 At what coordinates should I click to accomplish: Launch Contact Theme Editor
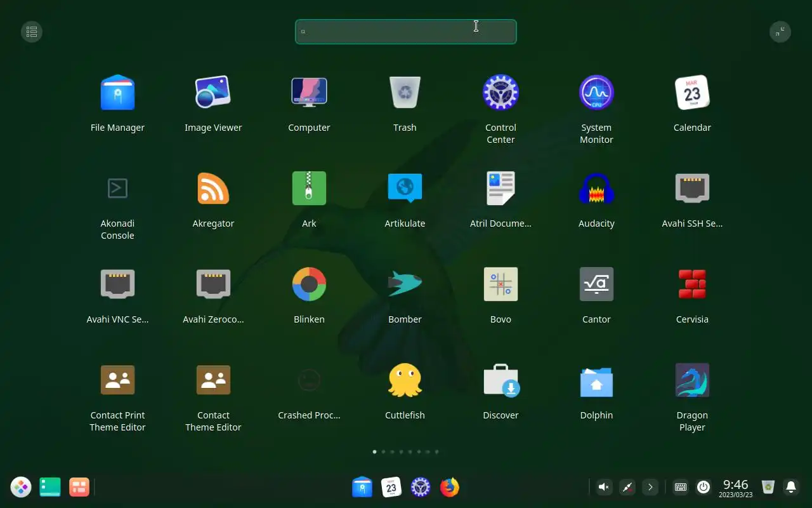(213, 380)
